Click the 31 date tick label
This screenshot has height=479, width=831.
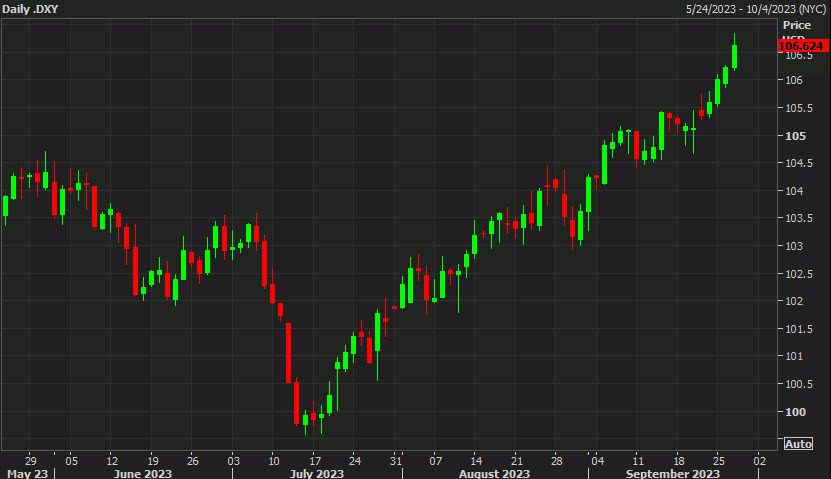pos(395,460)
